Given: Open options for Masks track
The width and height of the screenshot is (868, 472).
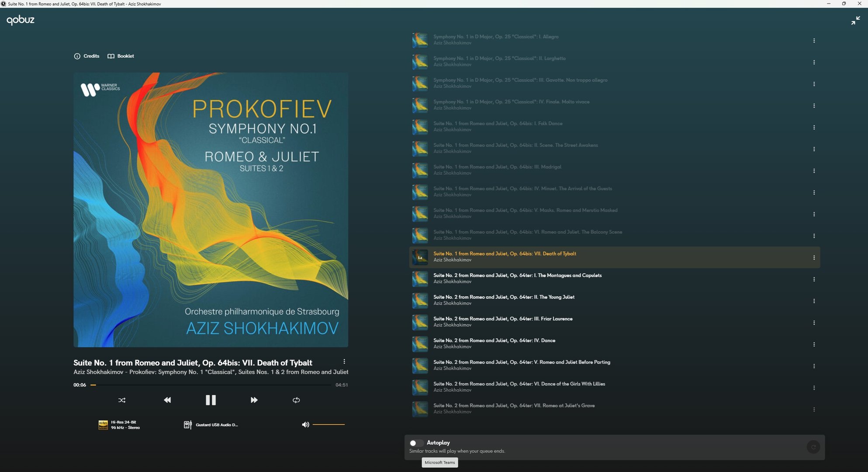Looking at the screenshot, I should [814, 214].
